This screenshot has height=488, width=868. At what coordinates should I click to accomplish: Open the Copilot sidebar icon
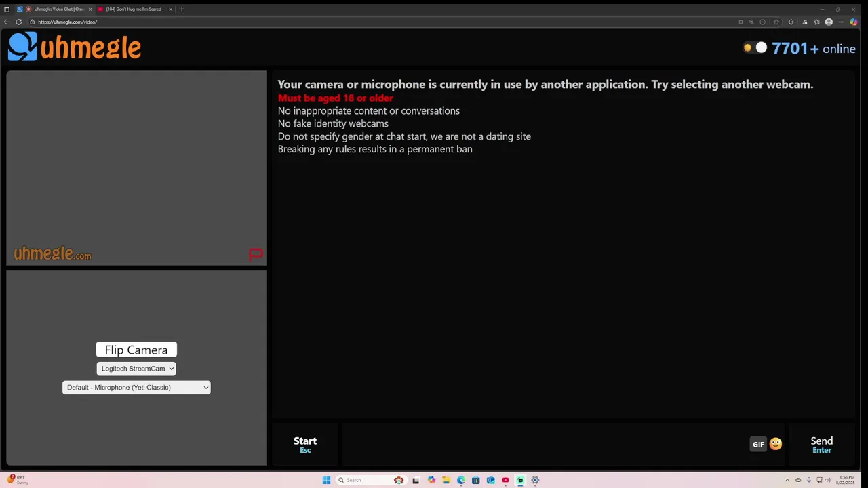[x=854, y=22]
